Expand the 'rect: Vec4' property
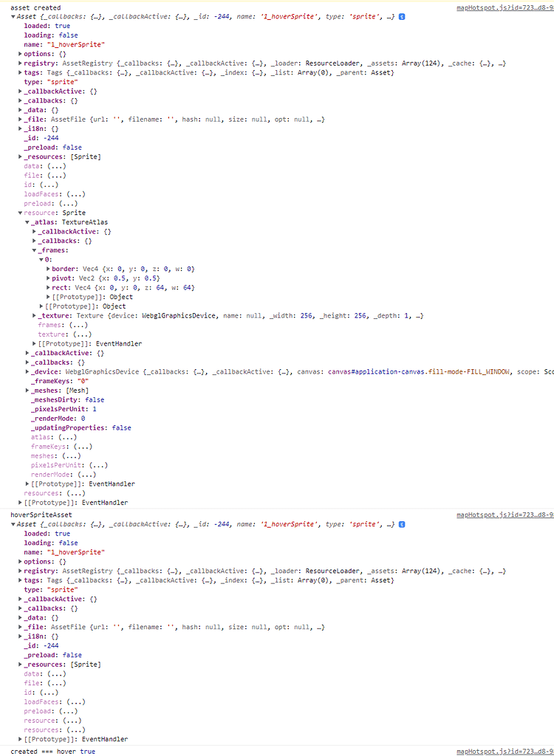The width and height of the screenshot is (554, 756). [x=48, y=287]
